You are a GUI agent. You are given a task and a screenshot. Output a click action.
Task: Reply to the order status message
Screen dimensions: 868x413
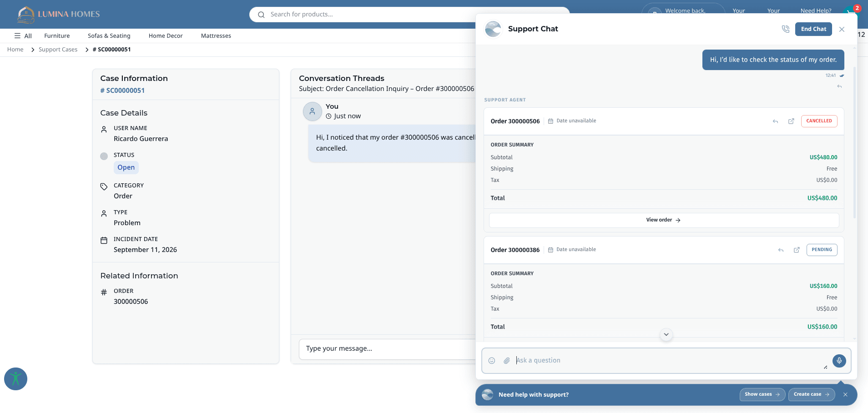839,86
